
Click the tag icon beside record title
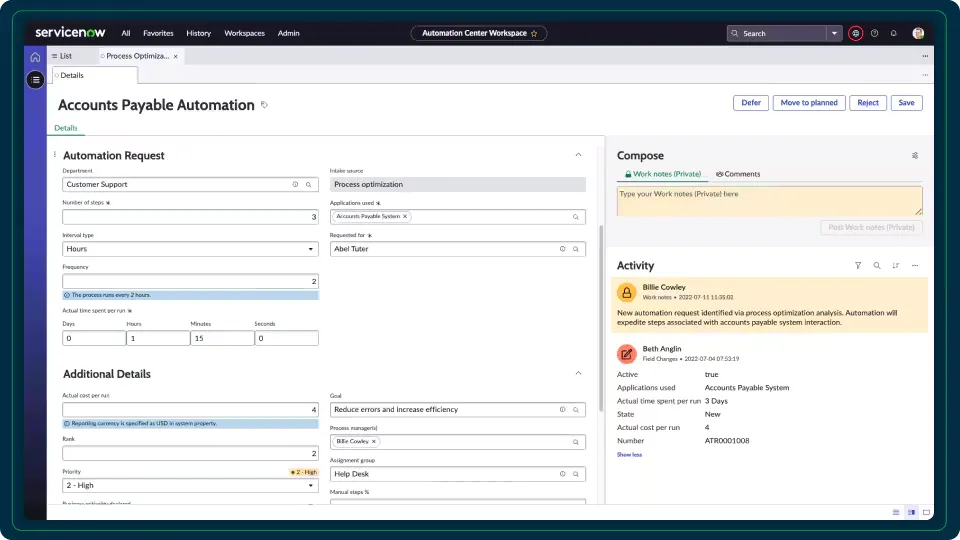[264, 105]
